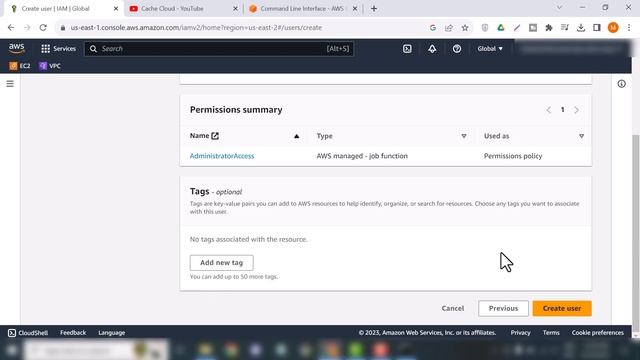Image resolution: width=640 pixels, height=360 pixels.
Task: Launch CloudShell from the top bar icon
Action: pyautogui.click(x=407, y=49)
